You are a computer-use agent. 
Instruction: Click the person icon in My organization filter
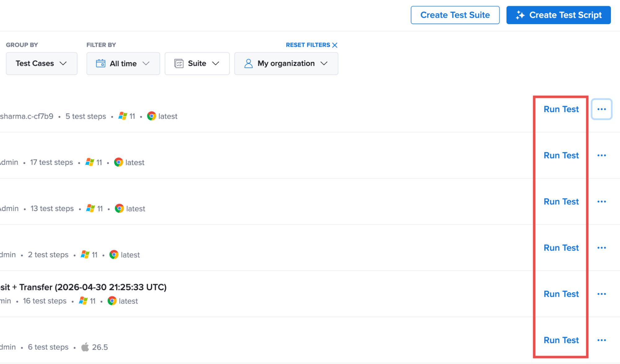click(x=248, y=64)
